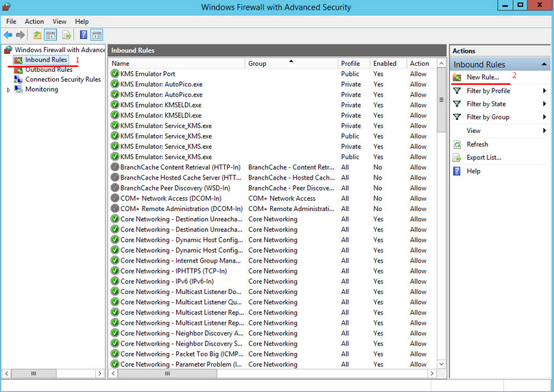Select Outbound Rules in the tree

click(49, 70)
